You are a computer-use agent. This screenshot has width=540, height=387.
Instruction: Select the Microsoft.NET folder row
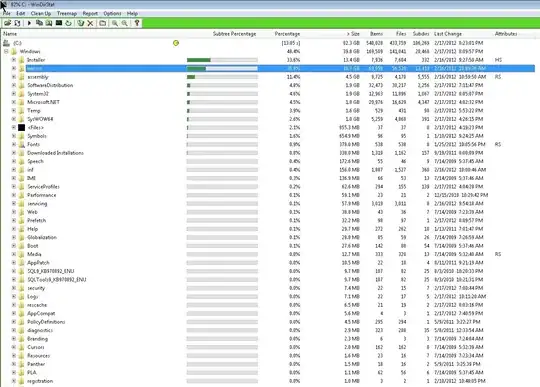[x=268, y=102]
